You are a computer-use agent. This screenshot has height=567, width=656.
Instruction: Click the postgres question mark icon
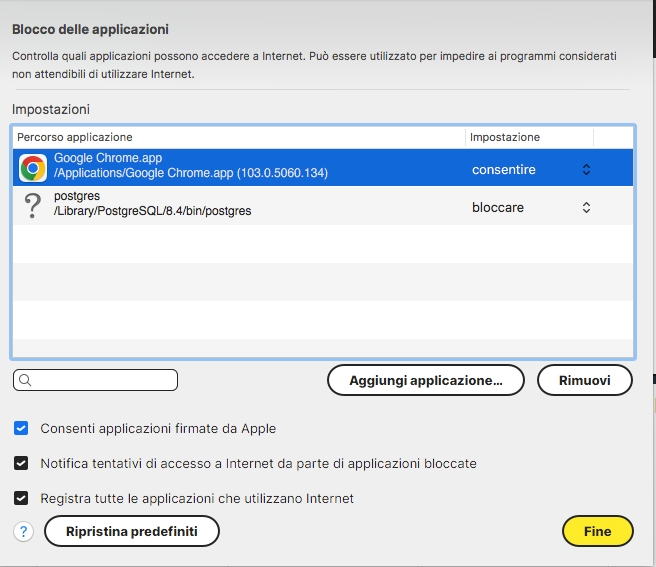pyautogui.click(x=33, y=205)
